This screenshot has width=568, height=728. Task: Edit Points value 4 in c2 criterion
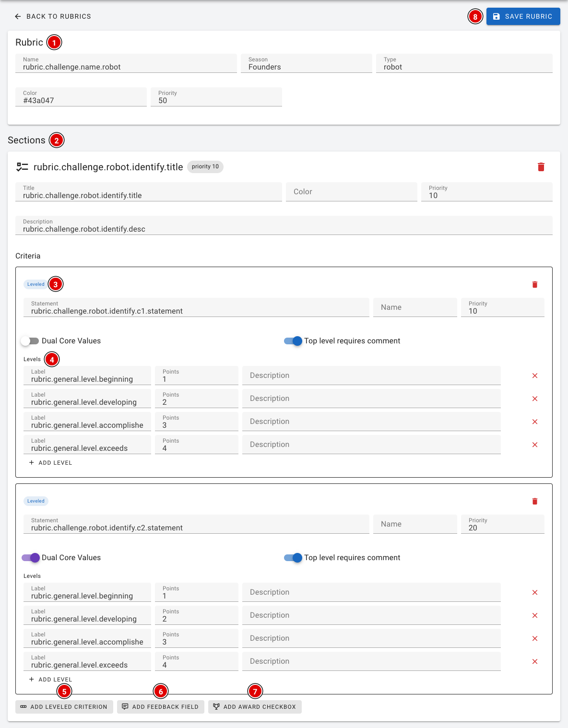197,661
